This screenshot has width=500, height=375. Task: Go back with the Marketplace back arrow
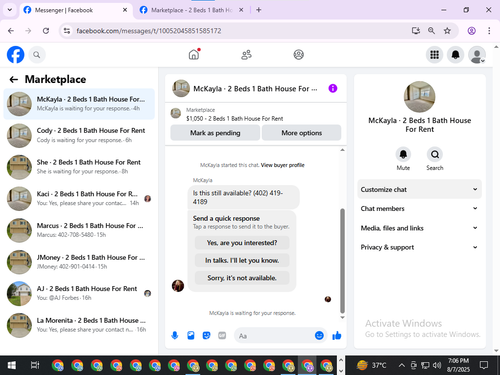[14, 79]
